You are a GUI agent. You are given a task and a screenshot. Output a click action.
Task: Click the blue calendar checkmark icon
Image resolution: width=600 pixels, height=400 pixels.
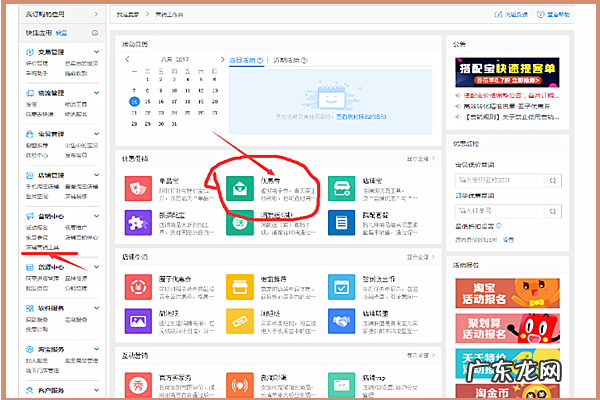tap(341, 287)
